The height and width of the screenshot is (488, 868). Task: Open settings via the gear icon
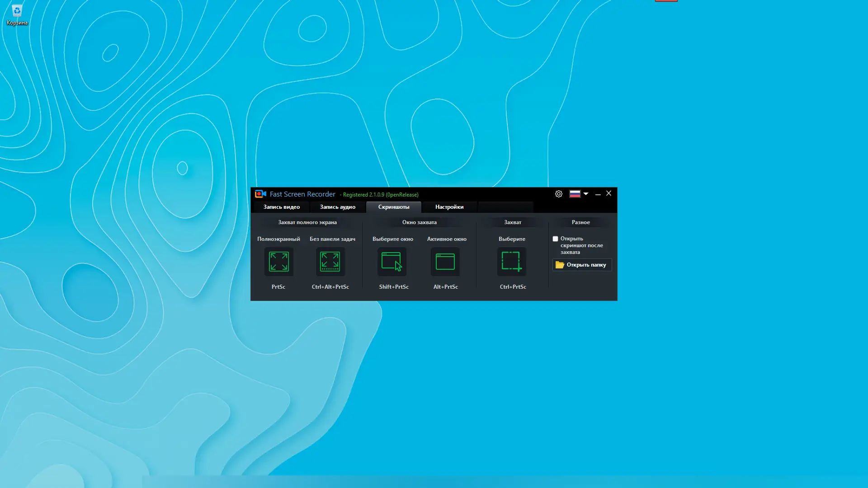[x=559, y=194]
